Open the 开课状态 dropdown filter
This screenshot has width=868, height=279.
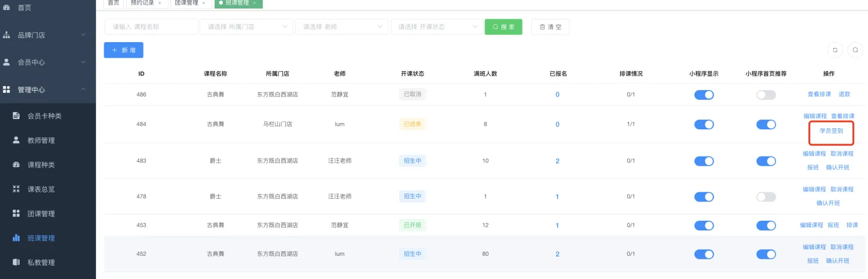[437, 27]
